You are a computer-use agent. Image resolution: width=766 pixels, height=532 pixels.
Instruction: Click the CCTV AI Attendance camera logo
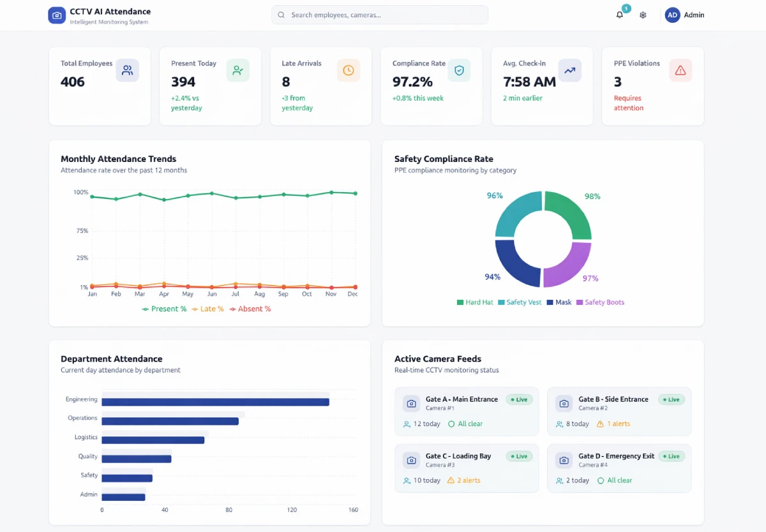point(57,15)
